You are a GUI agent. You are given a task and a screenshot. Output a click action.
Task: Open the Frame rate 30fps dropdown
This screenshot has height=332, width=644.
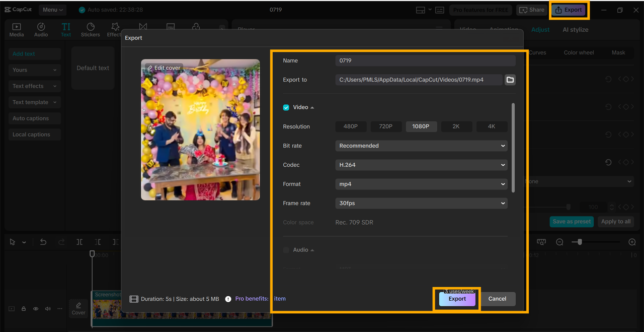(x=421, y=203)
